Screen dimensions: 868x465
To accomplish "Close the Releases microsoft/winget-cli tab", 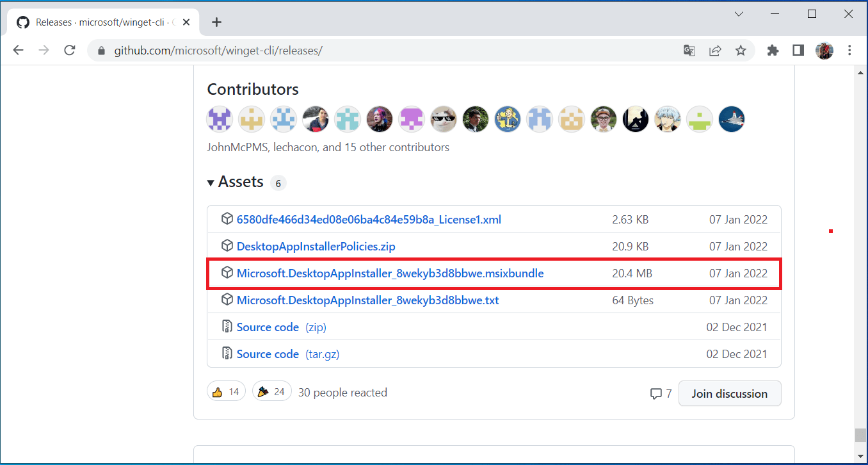I will pyautogui.click(x=186, y=22).
